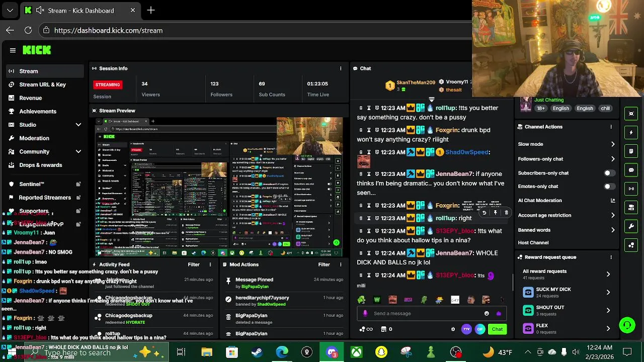
Task: Click the 7TV emote button
Action: point(466,329)
